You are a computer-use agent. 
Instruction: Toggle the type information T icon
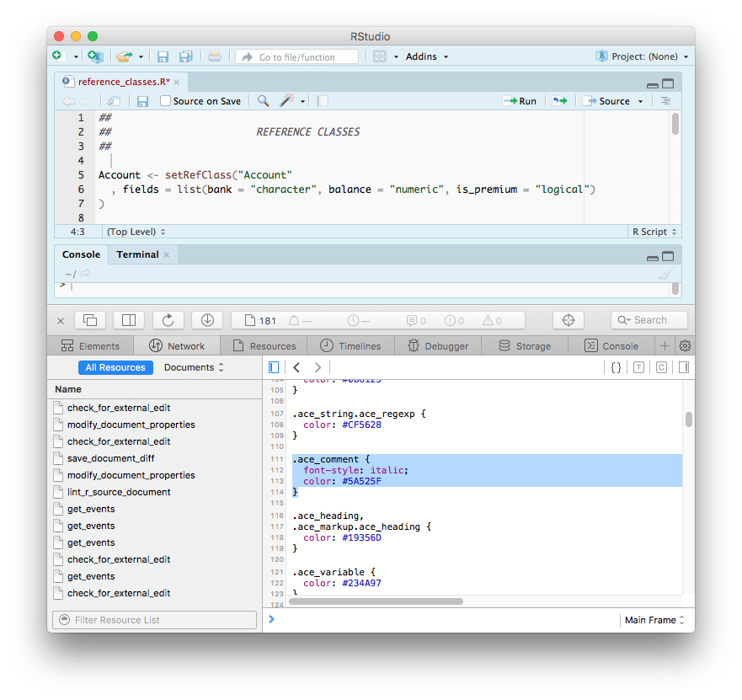click(638, 367)
